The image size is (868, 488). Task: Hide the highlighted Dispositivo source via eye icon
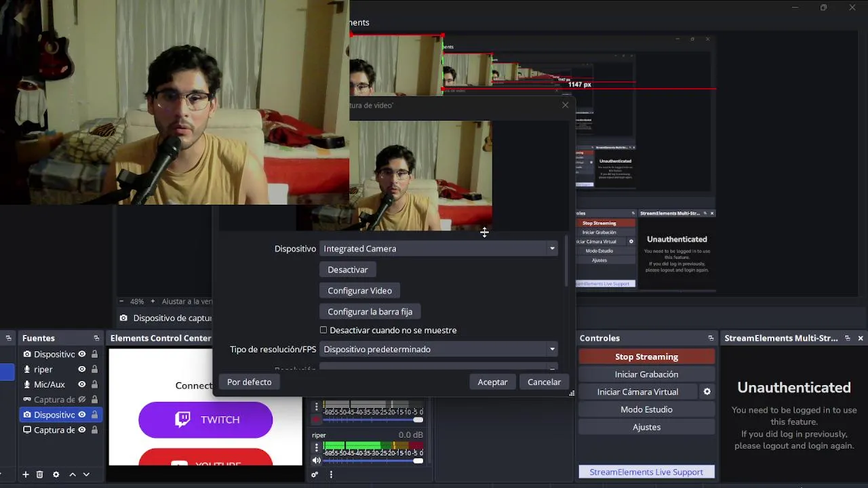[81, 415]
